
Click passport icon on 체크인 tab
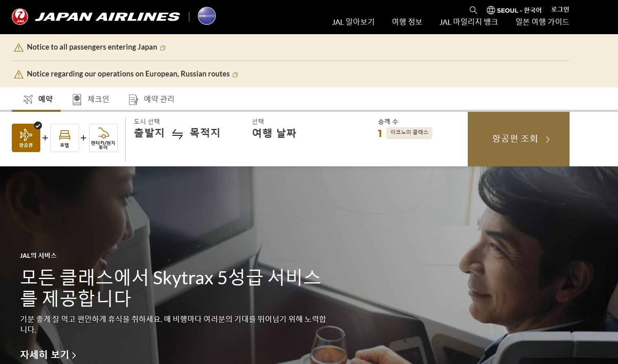point(77,99)
